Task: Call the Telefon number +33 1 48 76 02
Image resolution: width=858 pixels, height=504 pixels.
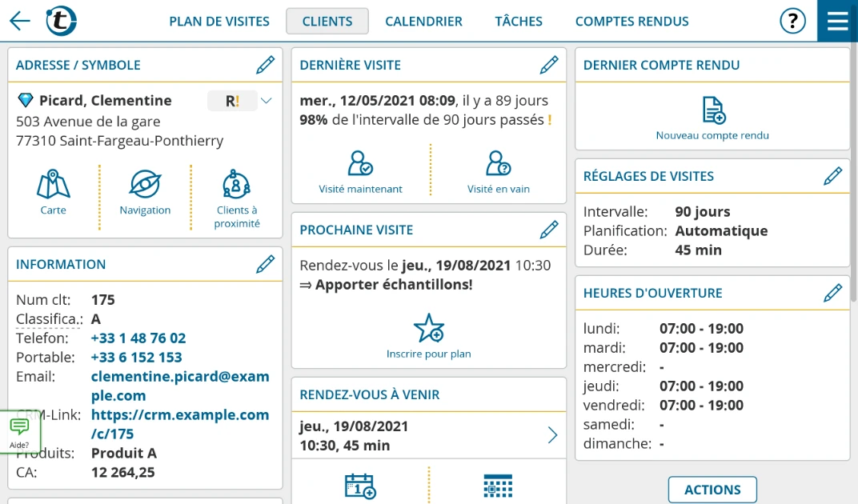Action: pos(138,338)
